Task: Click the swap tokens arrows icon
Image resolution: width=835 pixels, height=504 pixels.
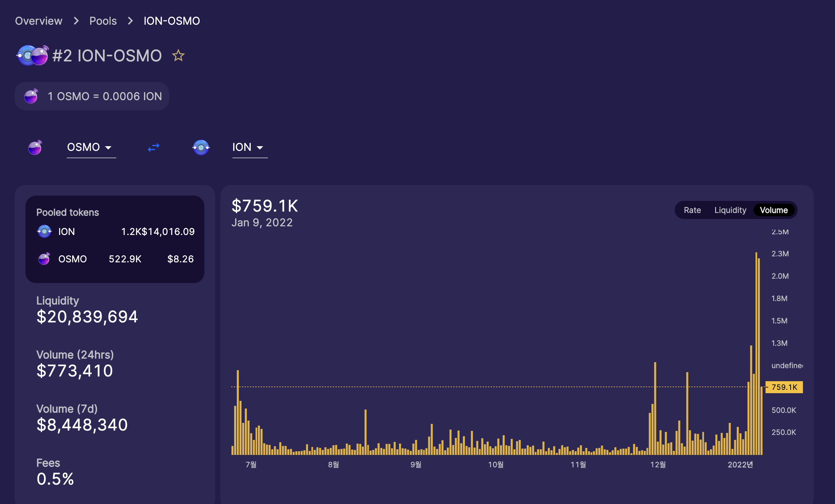Action: tap(154, 147)
